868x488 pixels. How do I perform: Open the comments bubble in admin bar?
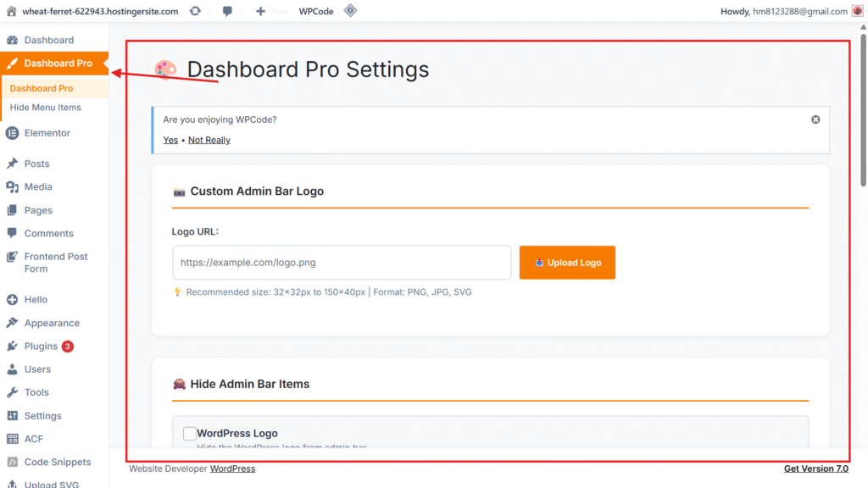pyautogui.click(x=227, y=11)
